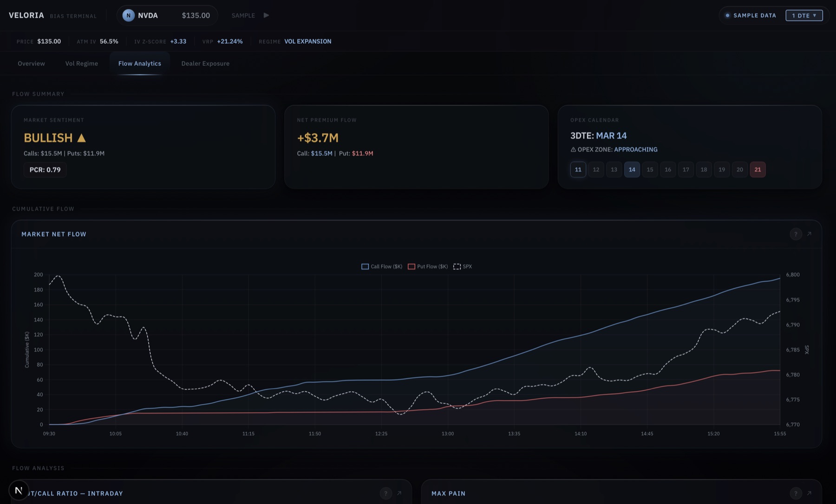Click the round N logo button
Viewport: 836px width, 504px height.
click(19, 490)
